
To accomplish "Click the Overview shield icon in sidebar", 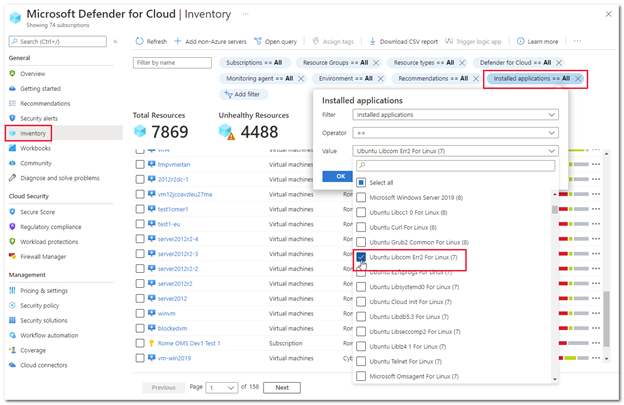I will [12, 74].
